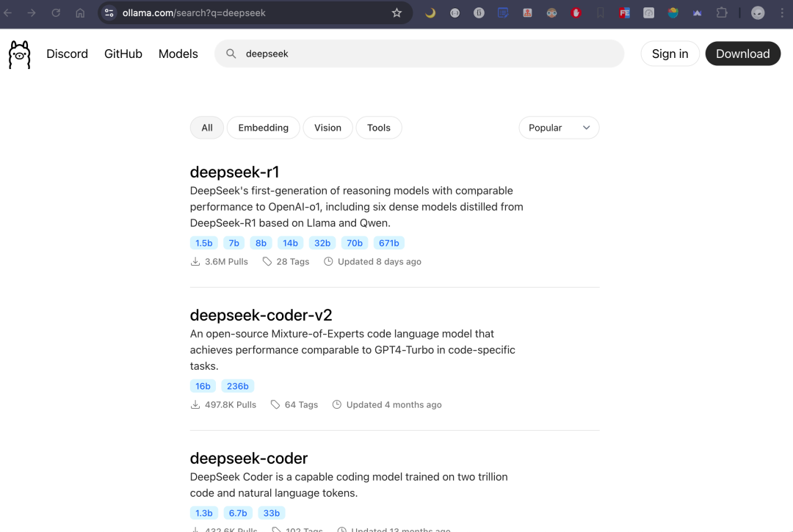793x532 pixels.
Task: Select the 32b tag of deepseek-r1
Action: 322,243
